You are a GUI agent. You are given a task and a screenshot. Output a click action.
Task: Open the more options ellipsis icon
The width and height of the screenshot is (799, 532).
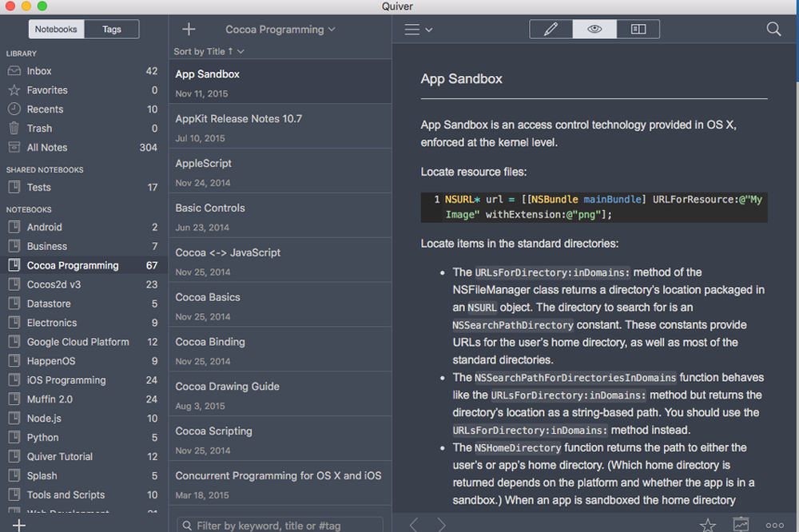click(x=774, y=525)
